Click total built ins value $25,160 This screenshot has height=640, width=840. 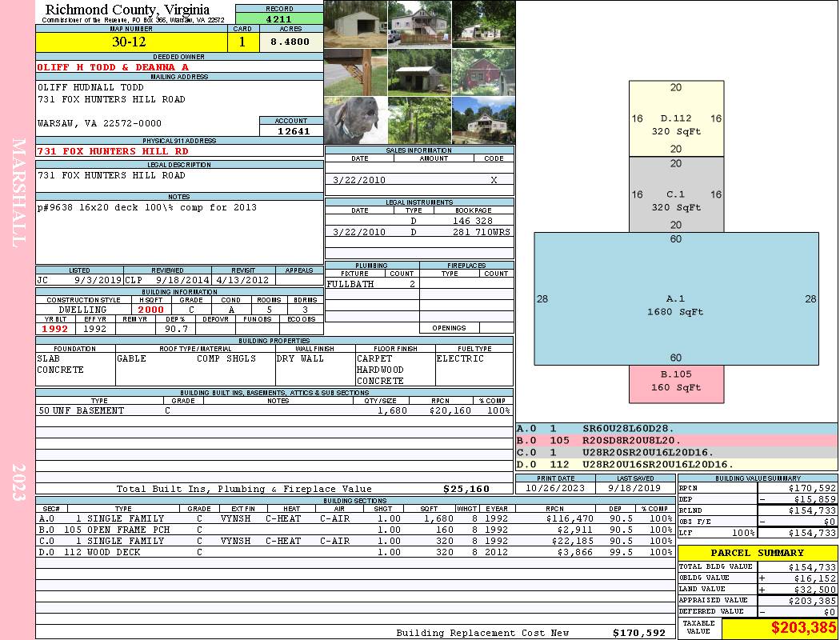[x=466, y=489]
